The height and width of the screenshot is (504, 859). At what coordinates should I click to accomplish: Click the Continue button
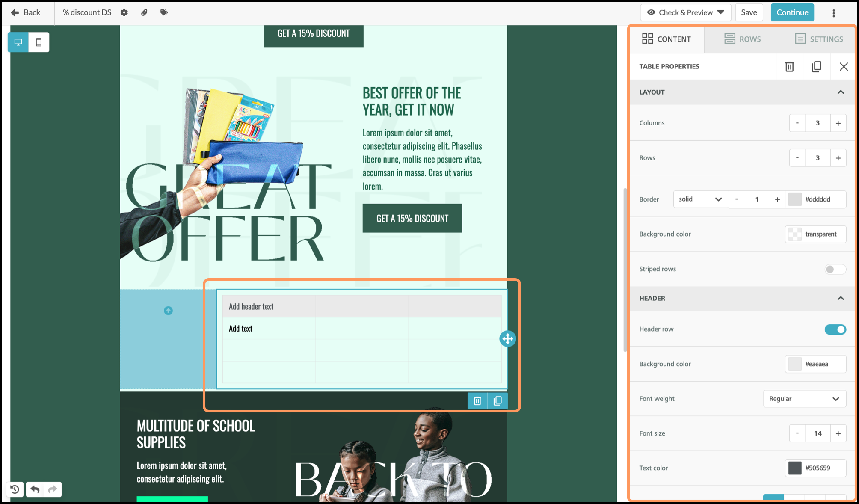coord(792,12)
